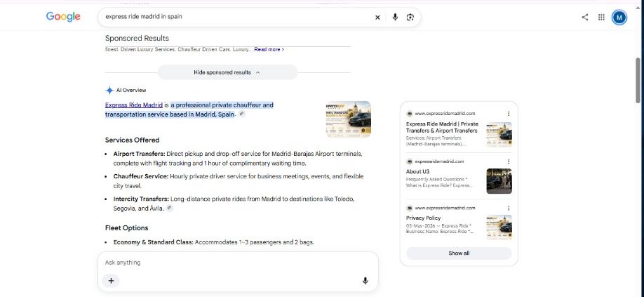Click the share icon at top right

coord(585,18)
